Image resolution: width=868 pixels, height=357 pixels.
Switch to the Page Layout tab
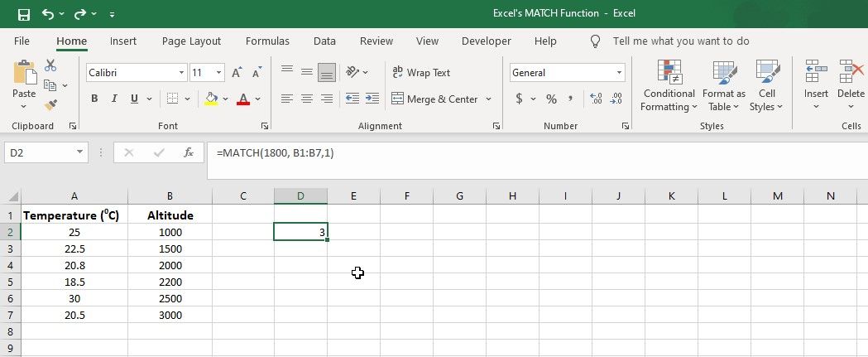pyautogui.click(x=191, y=41)
